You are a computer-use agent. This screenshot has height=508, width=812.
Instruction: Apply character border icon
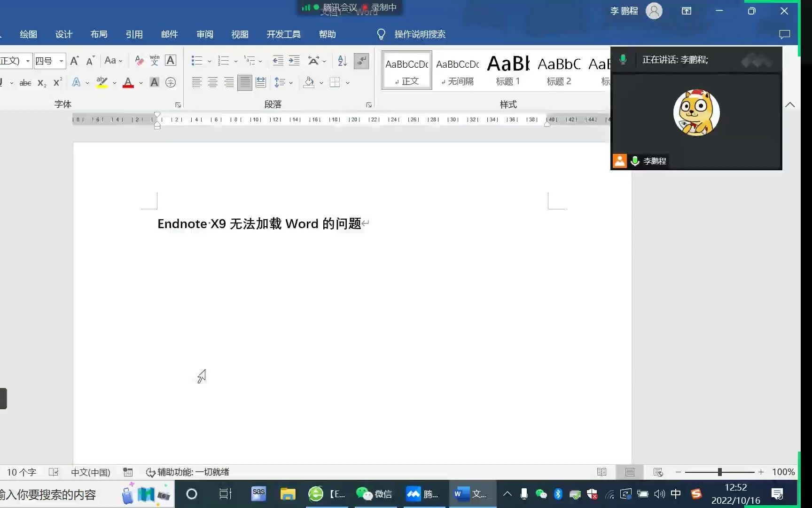[171, 61]
